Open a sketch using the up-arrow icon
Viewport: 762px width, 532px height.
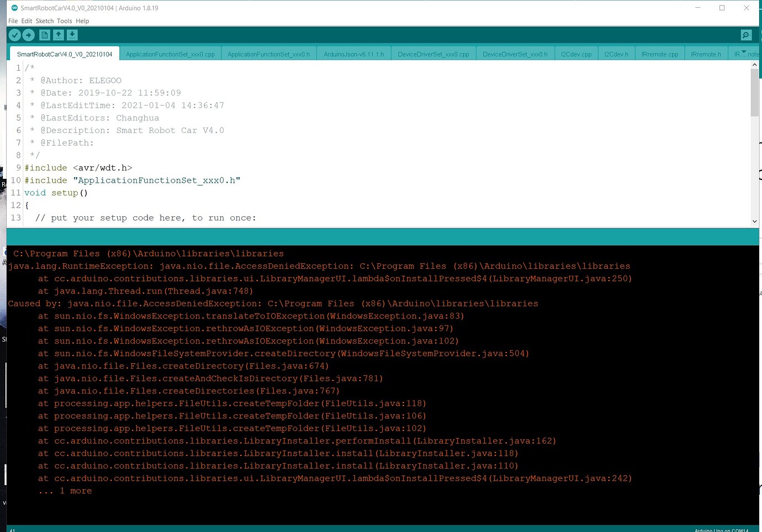pyautogui.click(x=58, y=35)
